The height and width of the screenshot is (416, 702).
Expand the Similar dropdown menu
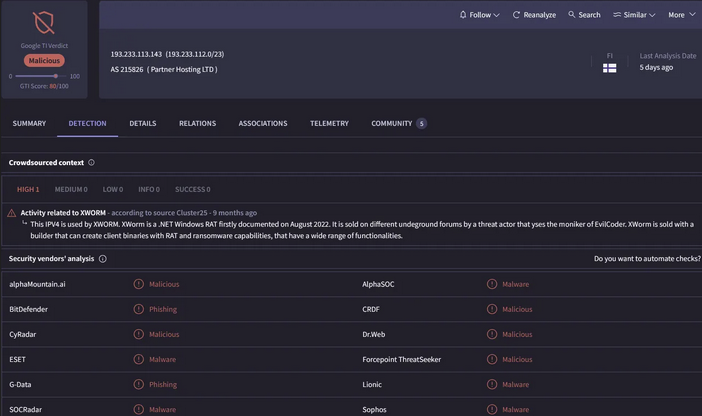[x=635, y=15]
